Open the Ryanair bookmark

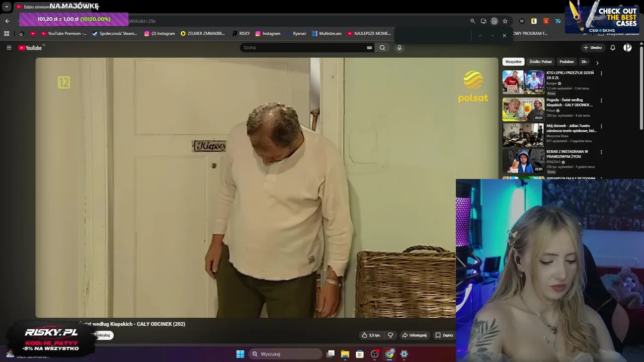tap(296, 34)
